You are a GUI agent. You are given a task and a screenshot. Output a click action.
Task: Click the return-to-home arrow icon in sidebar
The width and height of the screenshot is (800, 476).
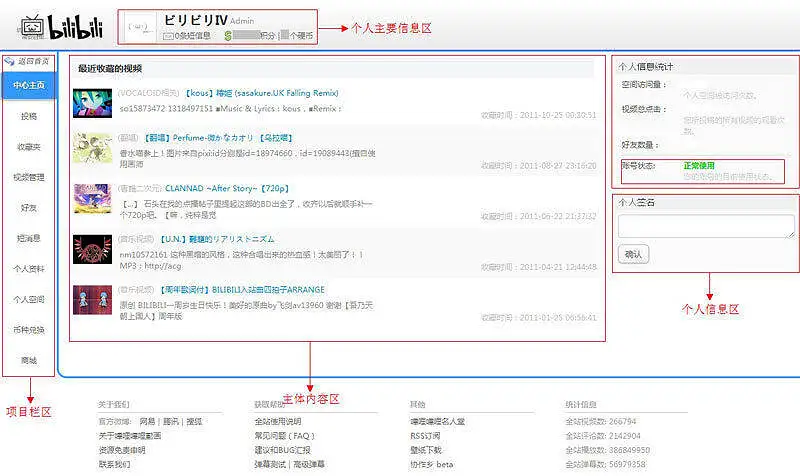click(9, 61)
